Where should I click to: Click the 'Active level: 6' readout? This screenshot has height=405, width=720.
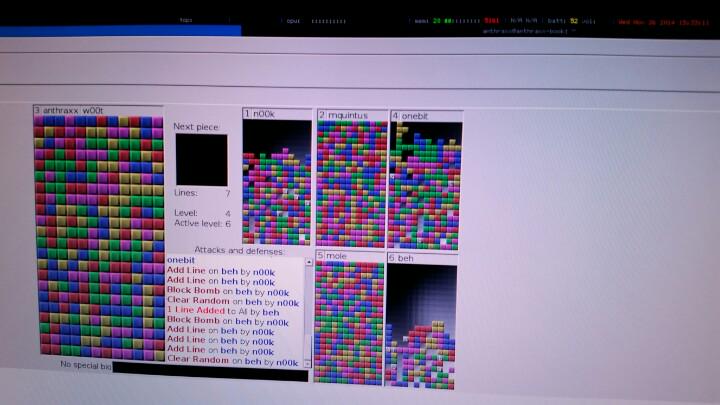(x=202, y=224)
